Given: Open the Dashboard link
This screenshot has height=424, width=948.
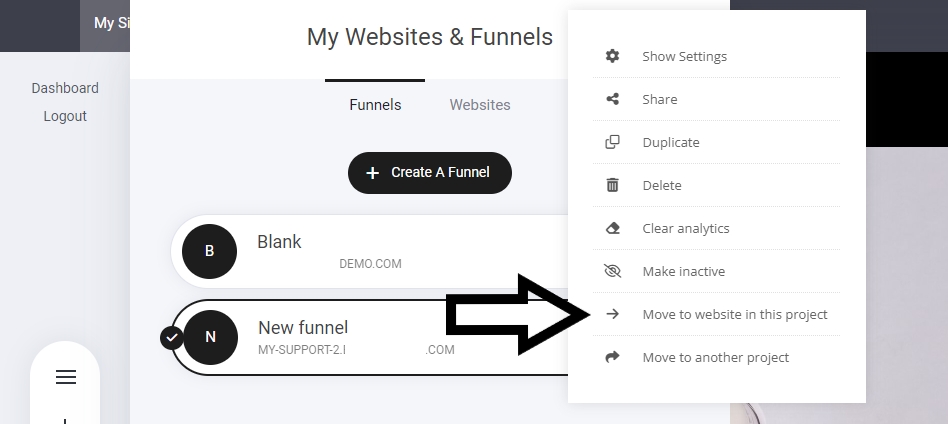Looking at the screenshot, I should click(x=65, y=88).
